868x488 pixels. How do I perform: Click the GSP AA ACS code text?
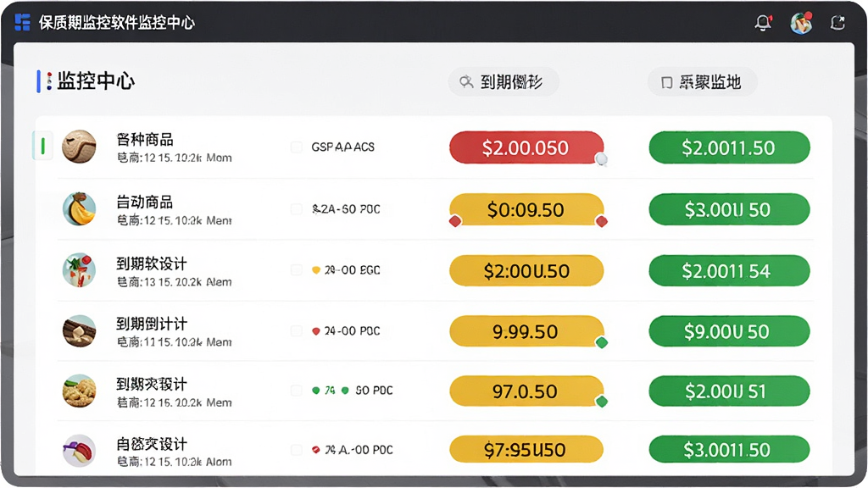[x=342, y=147]
